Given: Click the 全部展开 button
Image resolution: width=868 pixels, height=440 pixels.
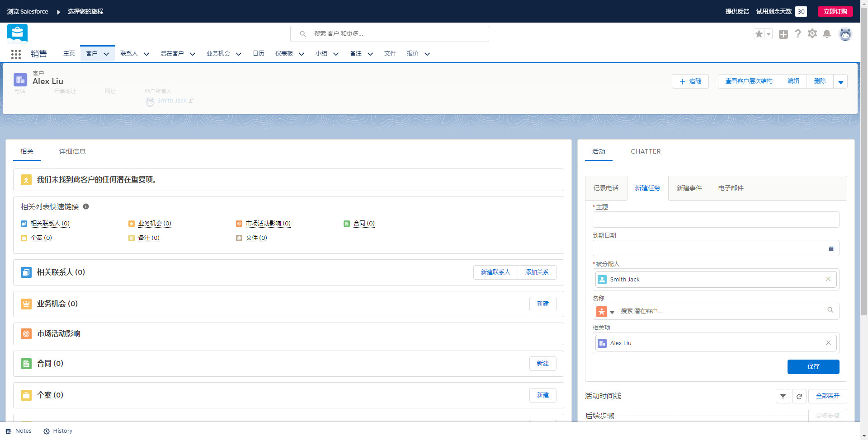Looking at the screenshot, I should [x=828, y=396].
